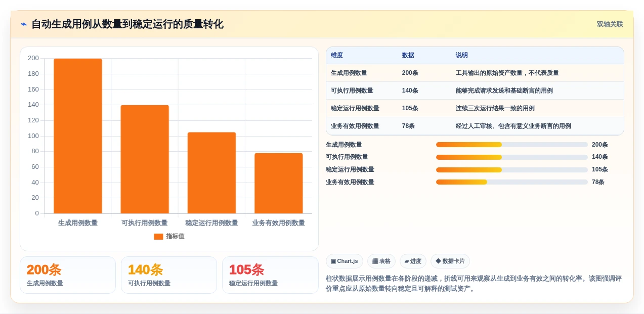Click the progress bar ending with 105条
Screen dimensions: 644x314
(512, 170)
